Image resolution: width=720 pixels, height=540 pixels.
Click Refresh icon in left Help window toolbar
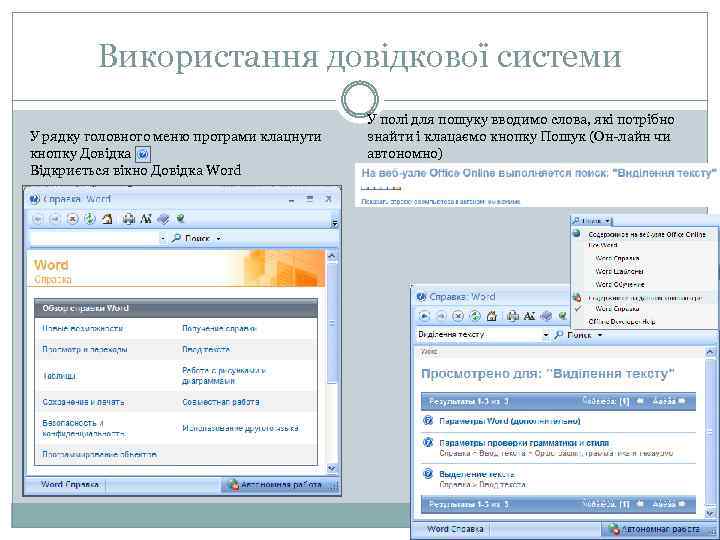pos(90,219)
